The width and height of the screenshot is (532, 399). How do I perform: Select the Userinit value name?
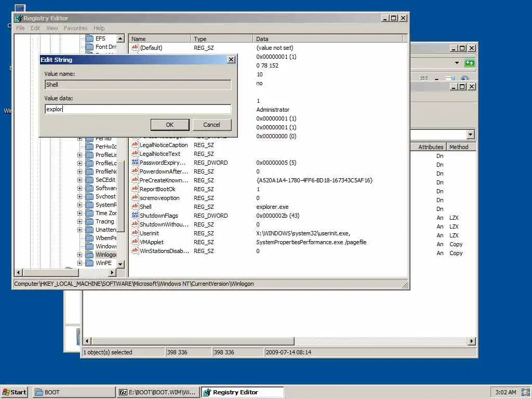pos(149,233)
